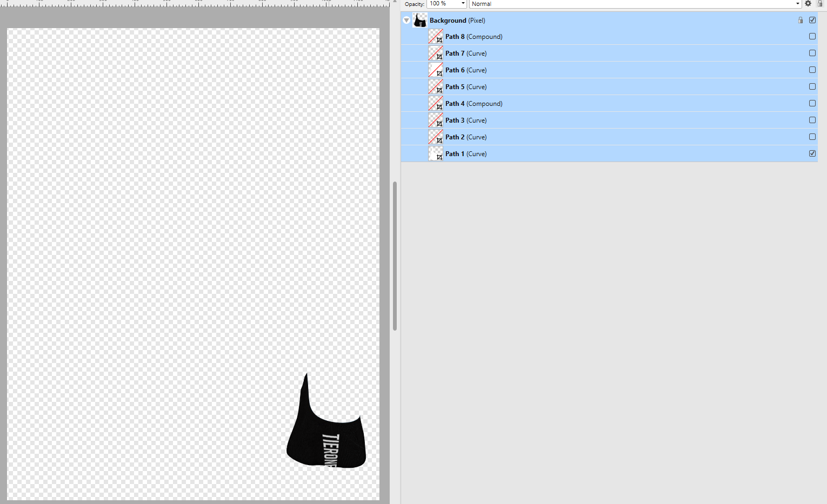The height and width of the screenshot is (504, 827).
Task: Click the Path 6 thumbnail icon
Action: [x=436, y=70]
